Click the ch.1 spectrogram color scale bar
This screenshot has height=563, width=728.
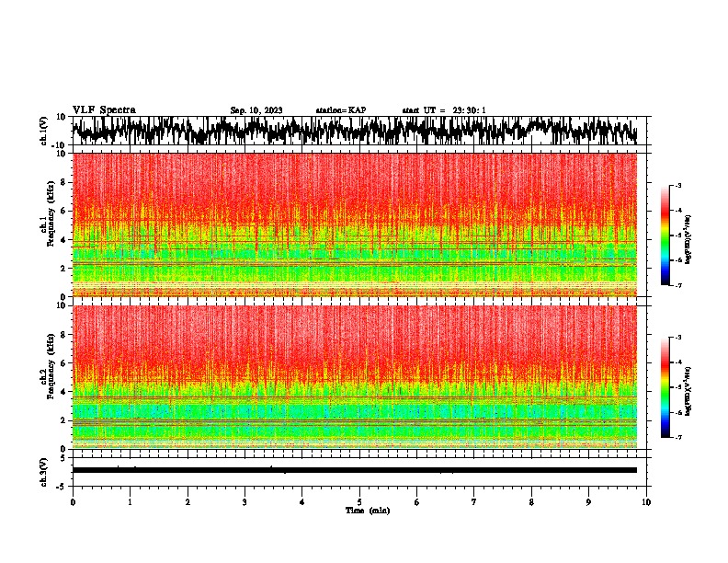(x=665, y=236)
